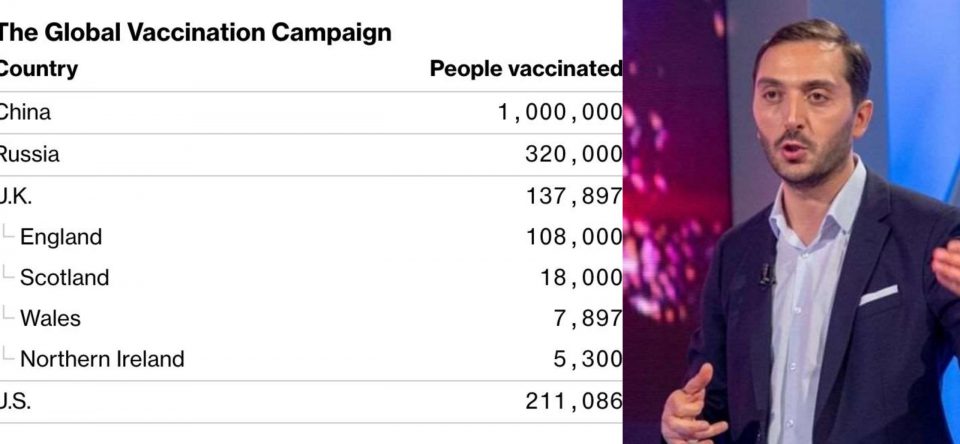Click the China row label
Screen dimensions: 960x444
pos(25,112)
